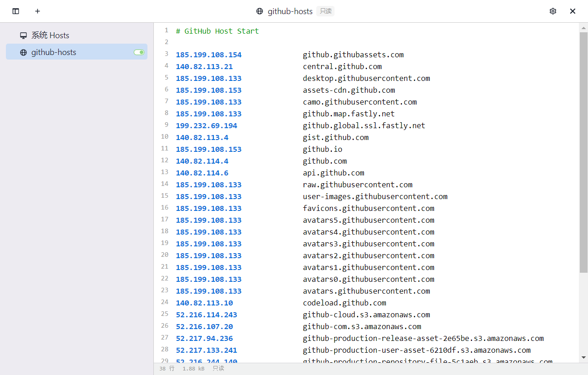The height and width of the screenshot is (375, 588).
Task: Click codeload.github.com hostname
Action: (x=345, y=303)
